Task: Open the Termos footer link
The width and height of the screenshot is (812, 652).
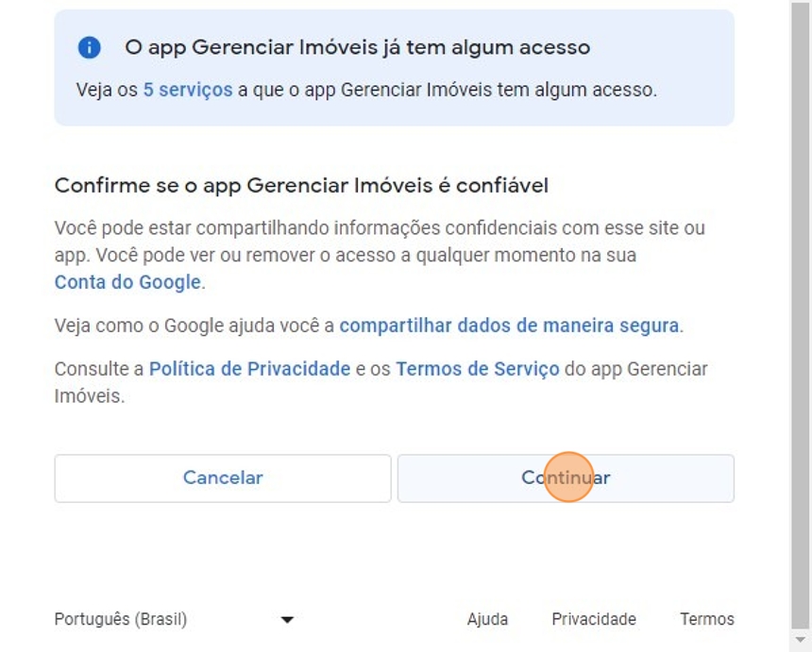Action: point(707,620)
